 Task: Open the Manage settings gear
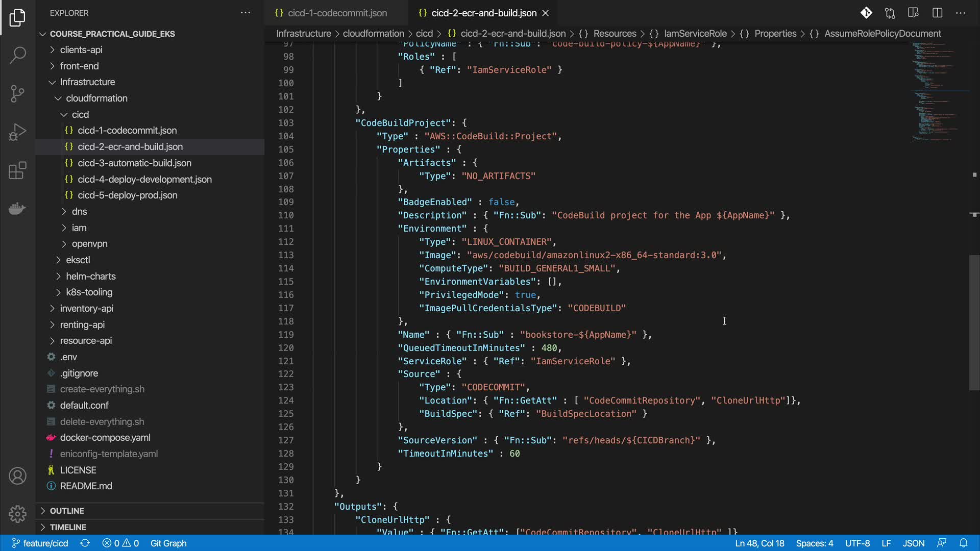coord(17,514)
